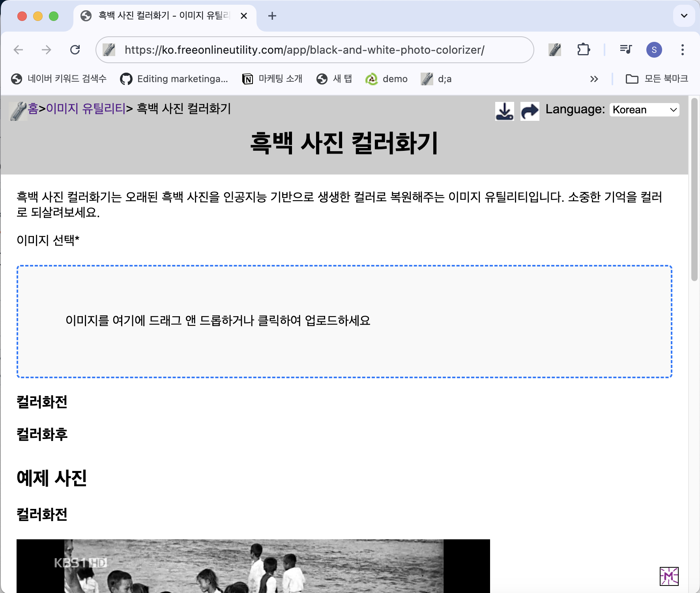Click the address bar URL field
Image resolution: width=700 pixels, height=593 pixels.
click(315, 50)
